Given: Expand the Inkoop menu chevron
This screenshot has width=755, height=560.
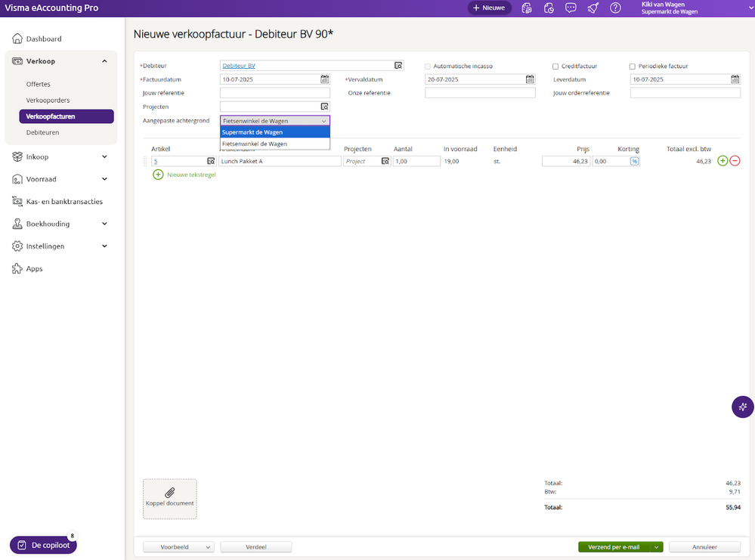Looking at the screenshot, I should [x=104, y=156].
